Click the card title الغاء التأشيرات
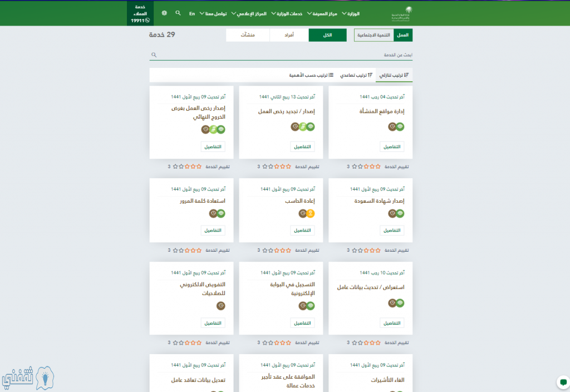 click(387, 380)
